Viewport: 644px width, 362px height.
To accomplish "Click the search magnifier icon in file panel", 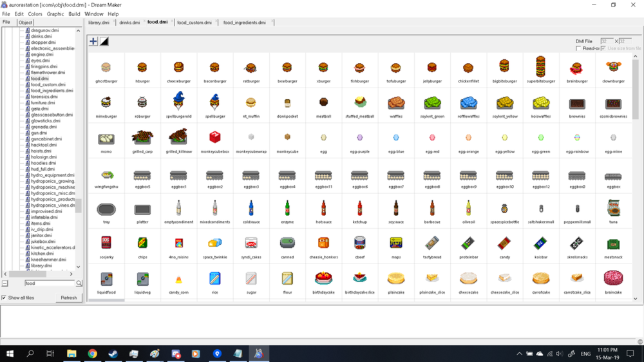I will coord(79,283).
